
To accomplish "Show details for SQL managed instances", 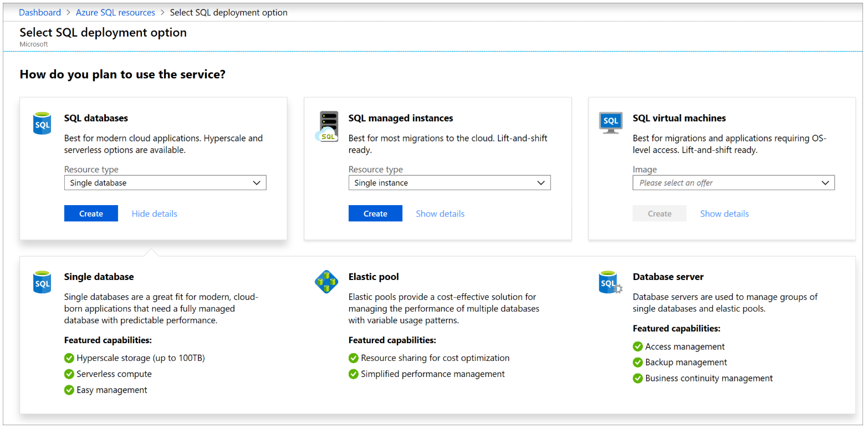I will pos(440,213).
